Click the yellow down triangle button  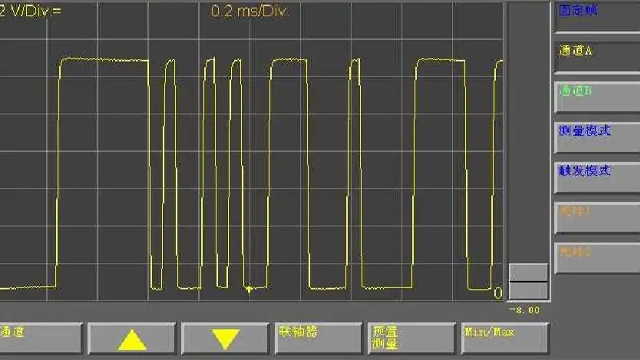(225, 338)
